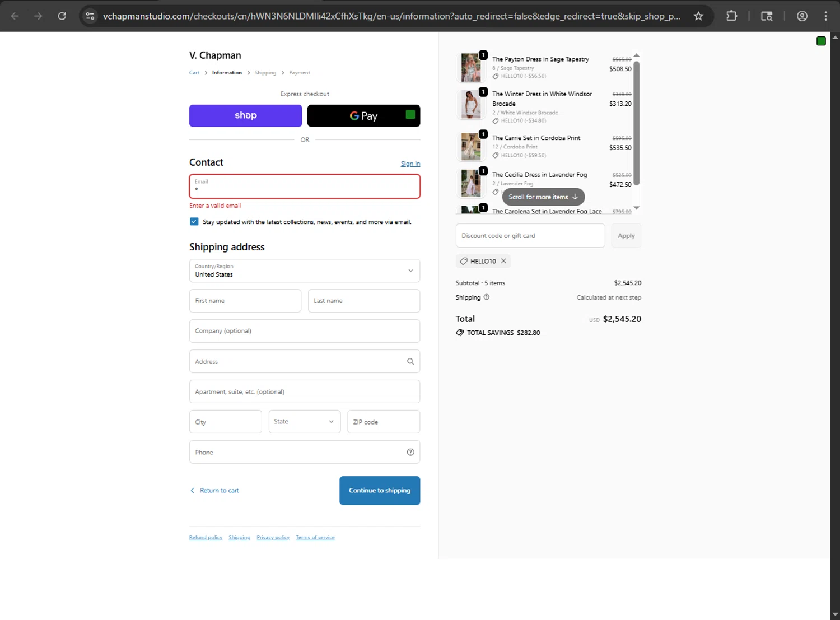Click the Cecilia Dress product thumbnail

point(471,183)
